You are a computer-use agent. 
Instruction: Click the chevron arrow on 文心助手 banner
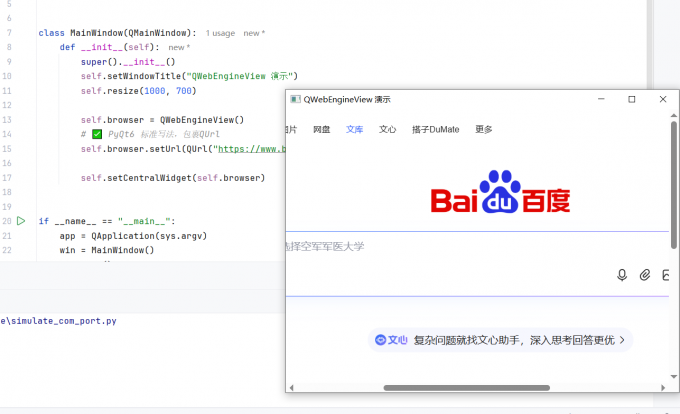[622, 340]
